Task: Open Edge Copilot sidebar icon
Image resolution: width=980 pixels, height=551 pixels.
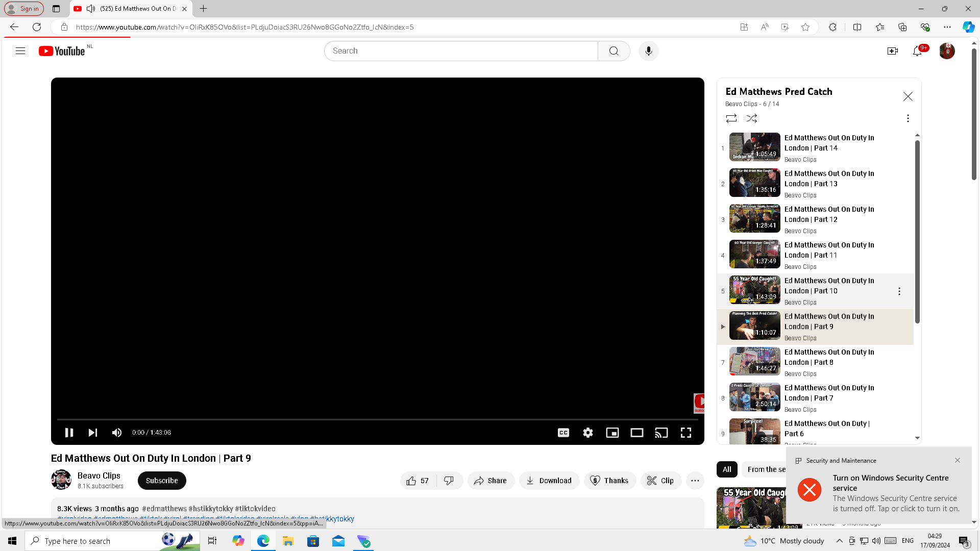Action: 968,27
